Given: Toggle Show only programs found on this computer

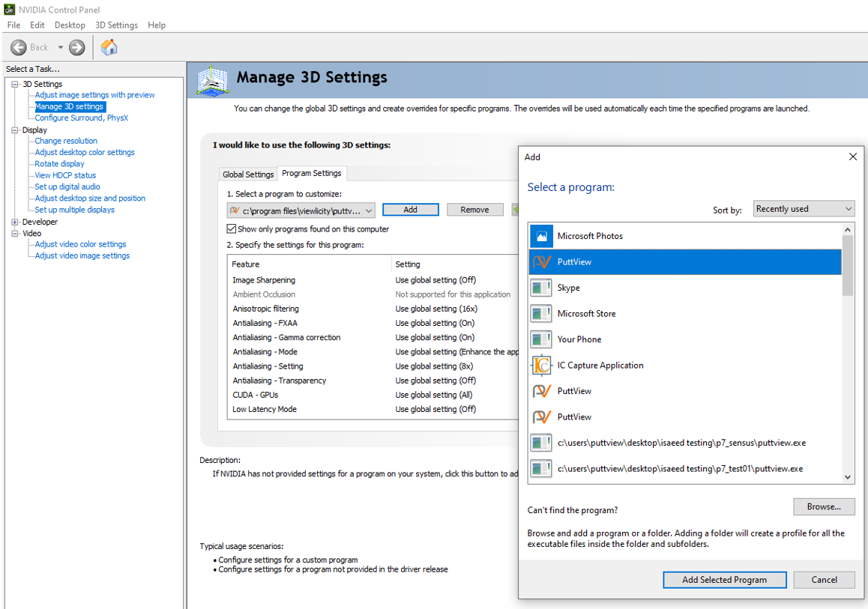Looking at the screenshot, I should [232, 228].
